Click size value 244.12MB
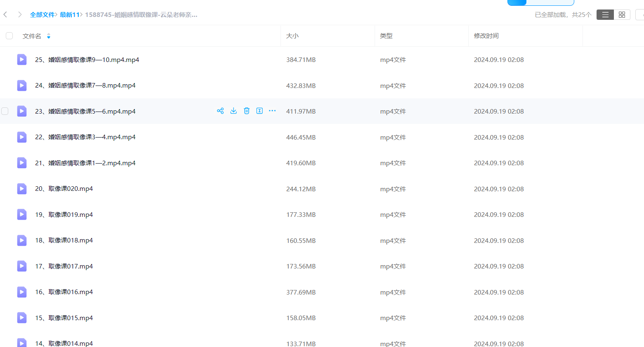 [301, 189]
